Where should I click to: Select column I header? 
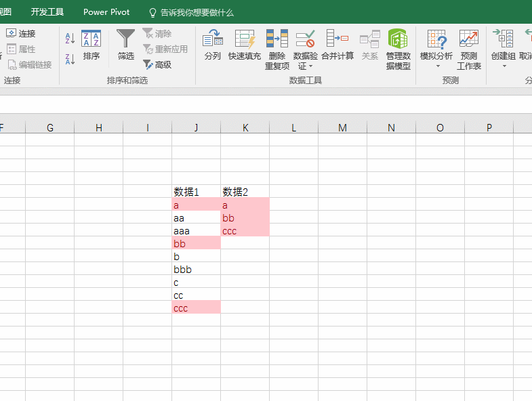(148, 127)
